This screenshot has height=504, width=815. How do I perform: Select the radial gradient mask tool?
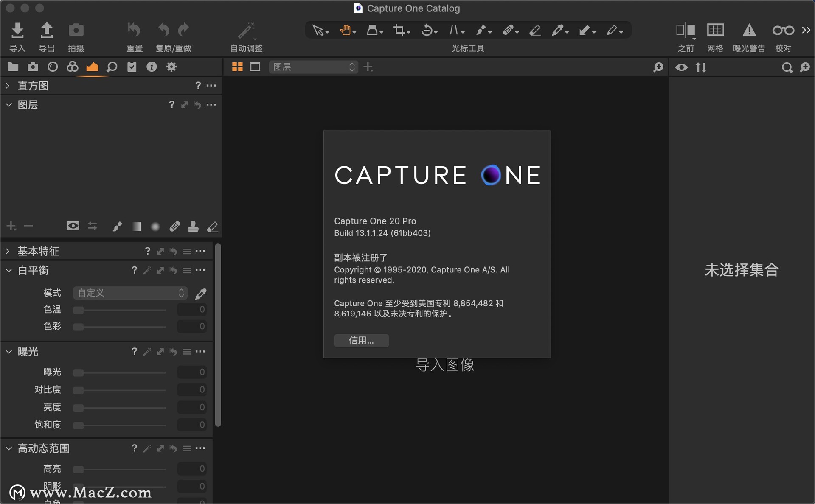pos(155,227)
